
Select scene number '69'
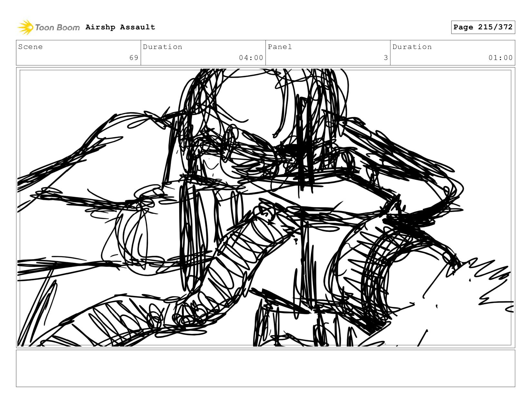coord(134,58)
